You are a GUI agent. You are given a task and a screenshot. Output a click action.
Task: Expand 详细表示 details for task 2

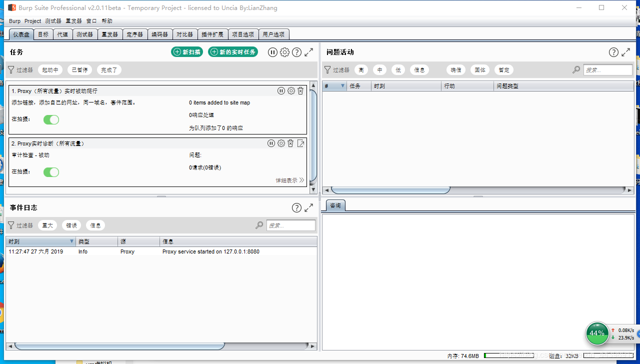point(290,180)
